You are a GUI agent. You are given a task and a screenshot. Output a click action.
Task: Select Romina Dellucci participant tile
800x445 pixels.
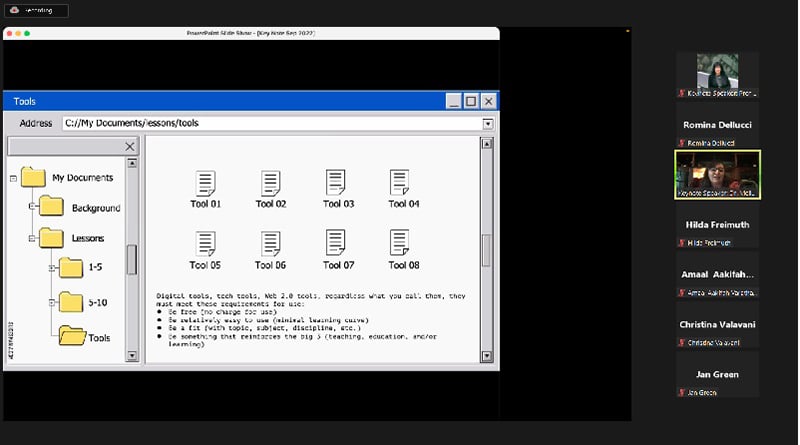(x=717, y=125)
